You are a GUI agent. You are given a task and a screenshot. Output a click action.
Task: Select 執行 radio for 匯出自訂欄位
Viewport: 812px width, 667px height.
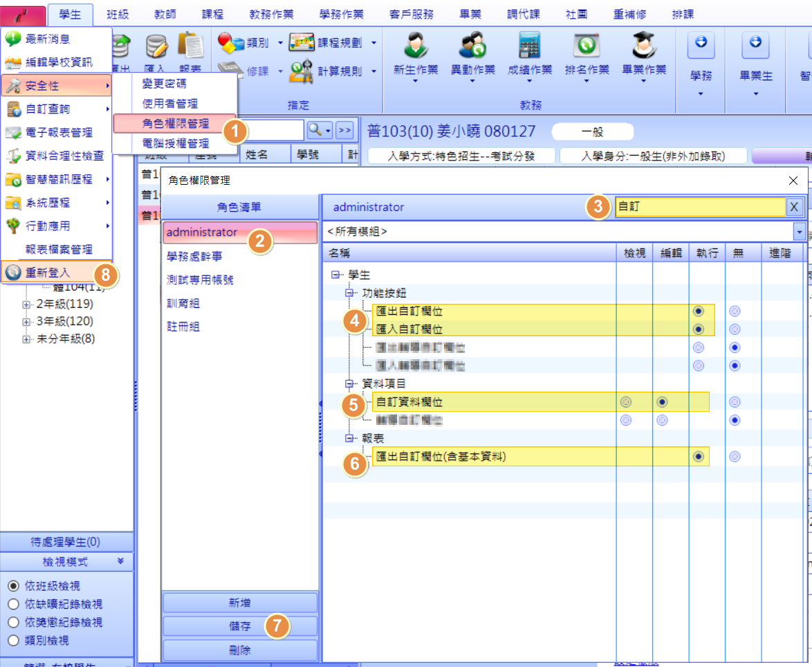(699, 311)
